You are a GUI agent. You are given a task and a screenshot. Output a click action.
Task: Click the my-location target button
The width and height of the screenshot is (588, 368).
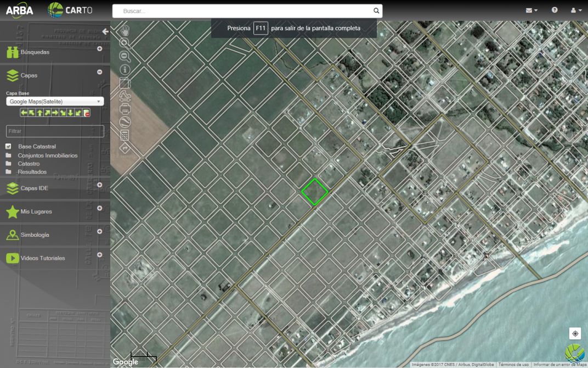point(575,333)
